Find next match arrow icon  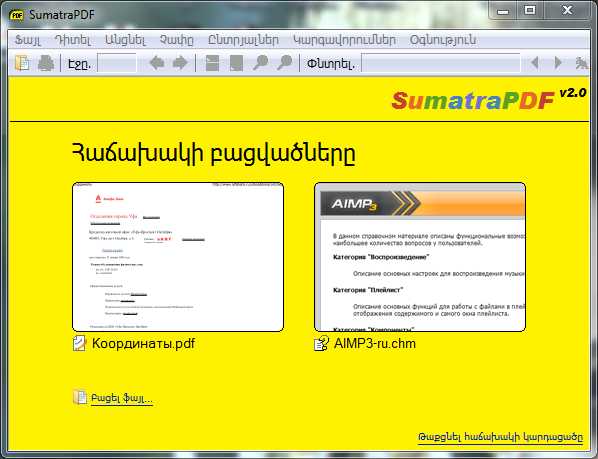pos(558,63)
